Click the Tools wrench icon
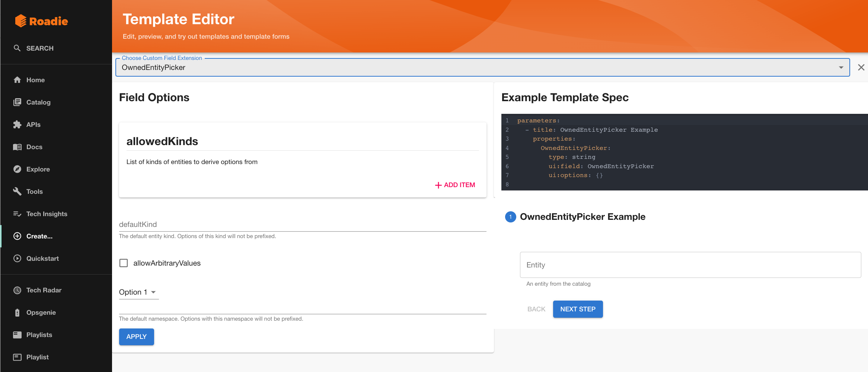This screenshot has height=372, width=868. click(x=17, y=191)
